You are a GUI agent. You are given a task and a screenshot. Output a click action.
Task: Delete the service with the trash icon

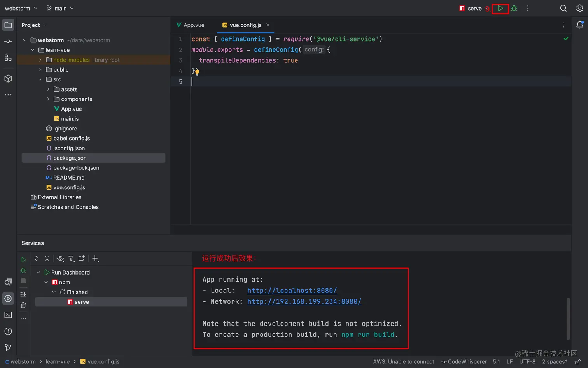click(23, 305)
